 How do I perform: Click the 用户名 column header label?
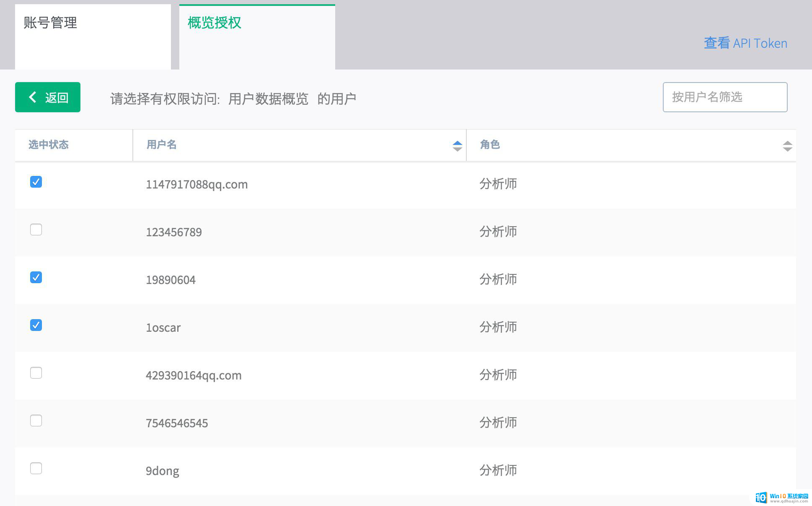[x=161, y=145]
